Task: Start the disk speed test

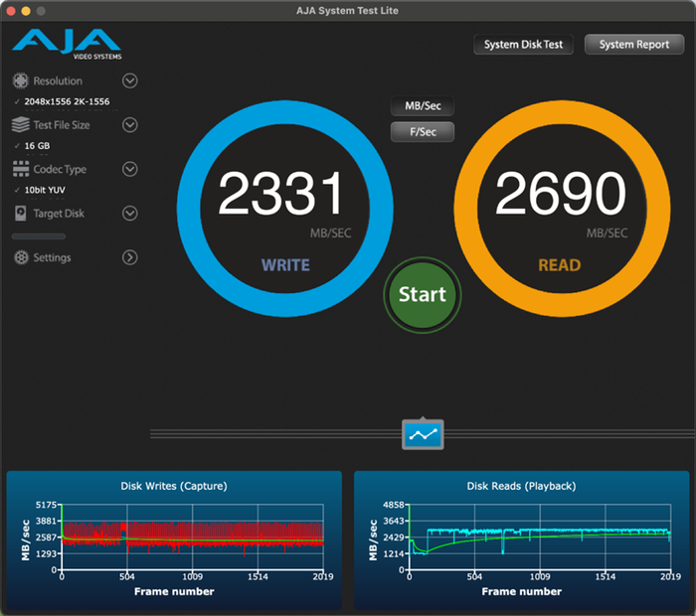Action: (x=423, y=295)
